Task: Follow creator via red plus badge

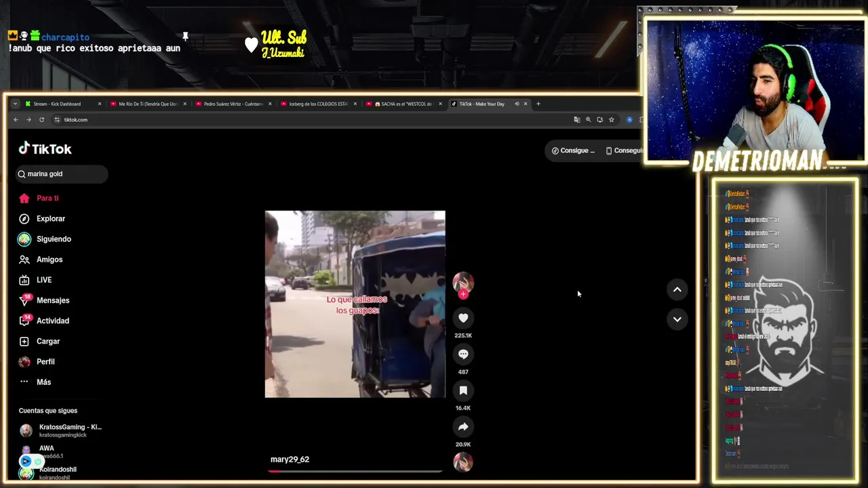Action: 463,295
